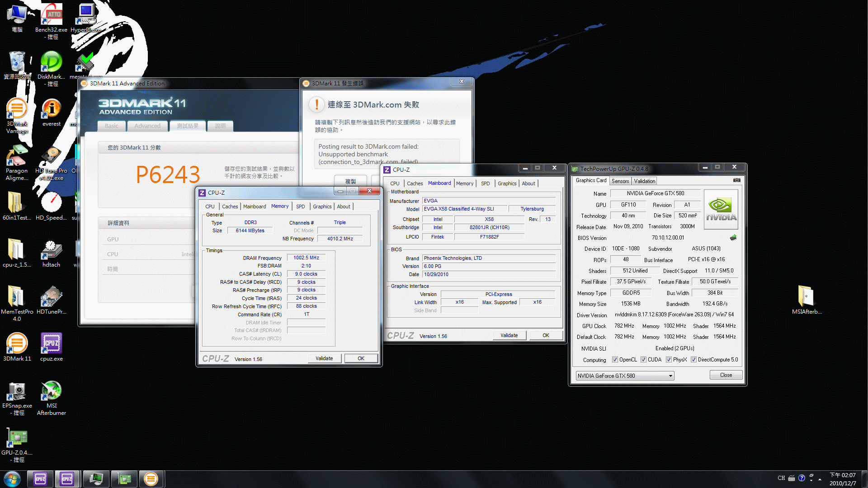Click BIOS Version value 70.10.12.00.01
This screenshot has height=488, width=868.
(x=668, y=238)
